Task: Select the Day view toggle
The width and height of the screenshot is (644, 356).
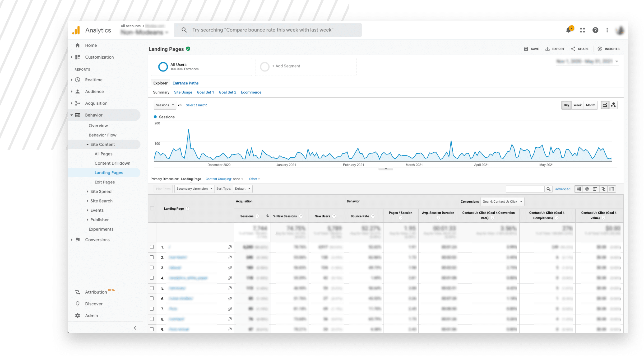Action: [x=566, y=105]
